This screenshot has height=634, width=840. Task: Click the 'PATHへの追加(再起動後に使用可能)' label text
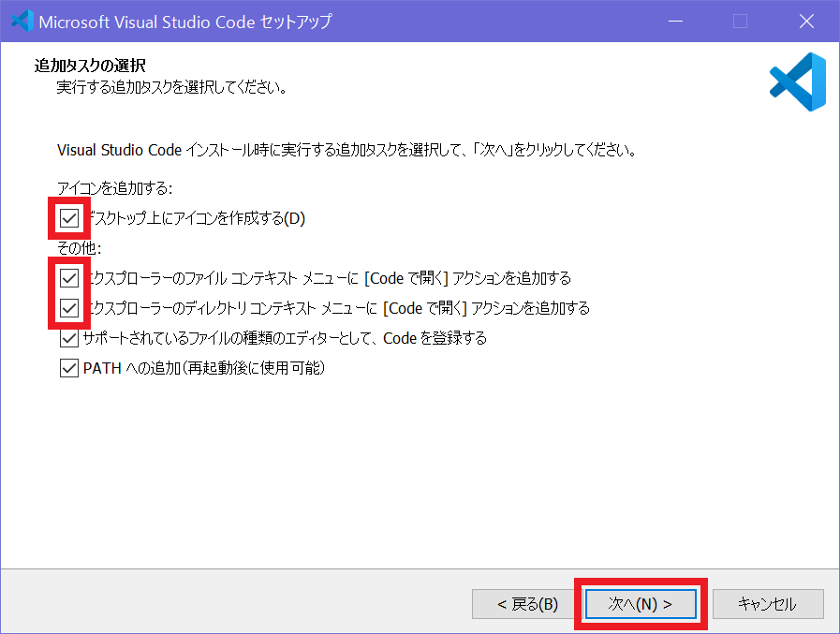coord(203,368)
